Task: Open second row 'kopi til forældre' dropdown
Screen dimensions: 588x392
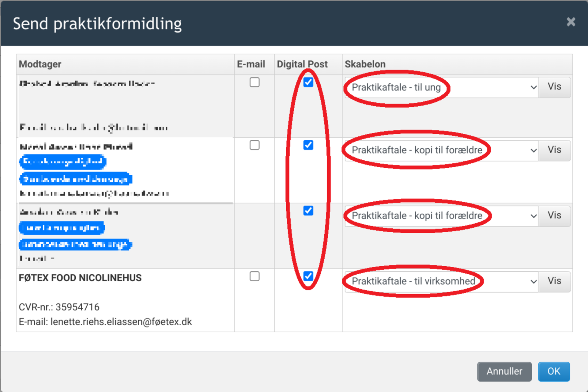Action: [x=441, y=150]
